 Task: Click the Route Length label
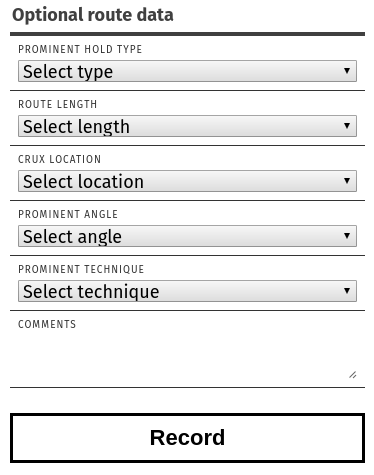[x=58, y=104]
